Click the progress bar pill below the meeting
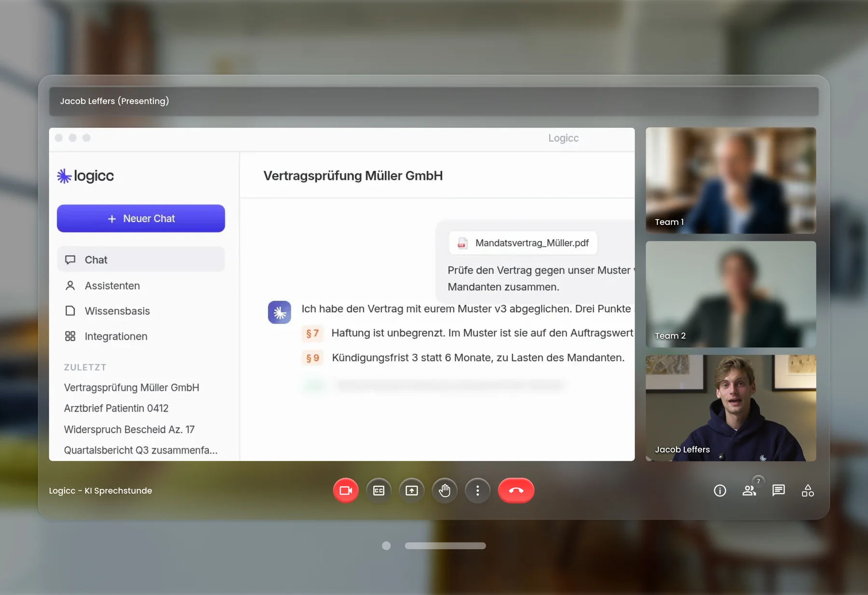The height and width of the screenshot is (595, 868). click(x=445, y=546)
